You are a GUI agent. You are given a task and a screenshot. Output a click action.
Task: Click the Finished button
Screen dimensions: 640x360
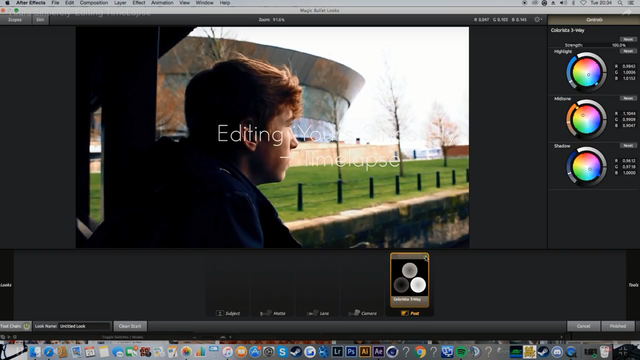coord(618,326)
